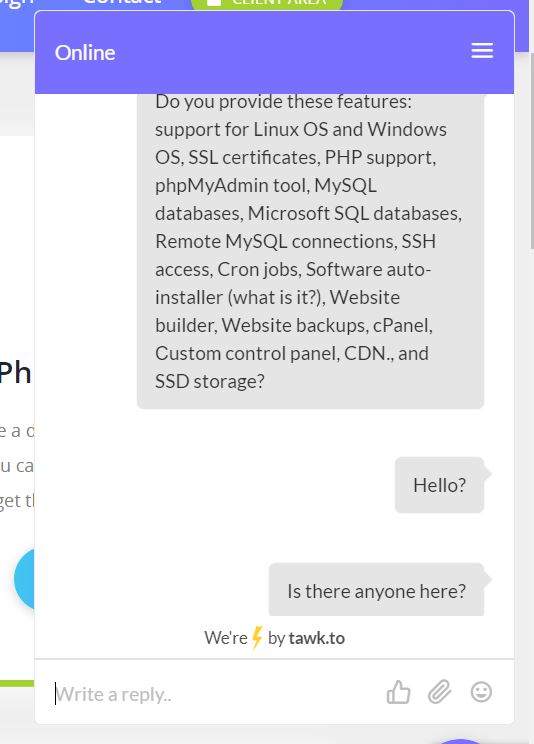Image resolution: width=534 pixels, height=744 pixels.
Task: Select the 'Is there anyone here?' message
Action: 376,590
